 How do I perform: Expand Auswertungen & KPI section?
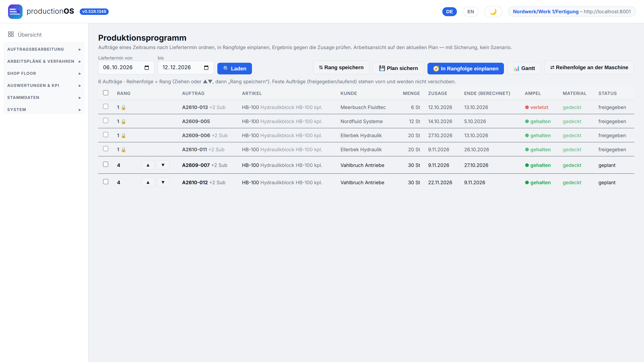coord(44,85)
